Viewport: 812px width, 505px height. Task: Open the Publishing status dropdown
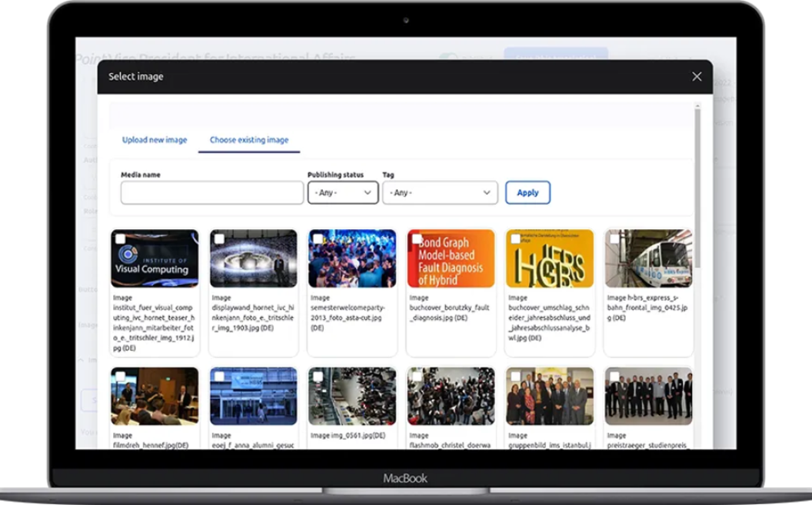tap(343, 193)
